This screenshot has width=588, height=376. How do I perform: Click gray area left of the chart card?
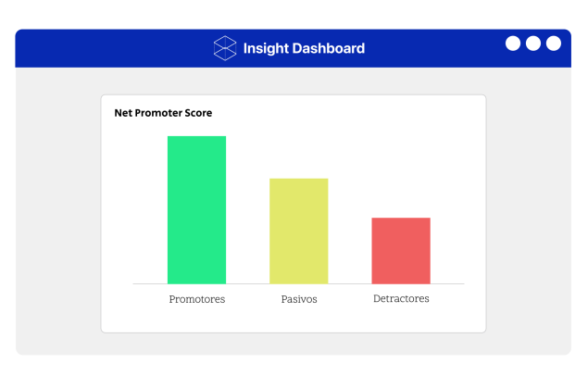57,213
